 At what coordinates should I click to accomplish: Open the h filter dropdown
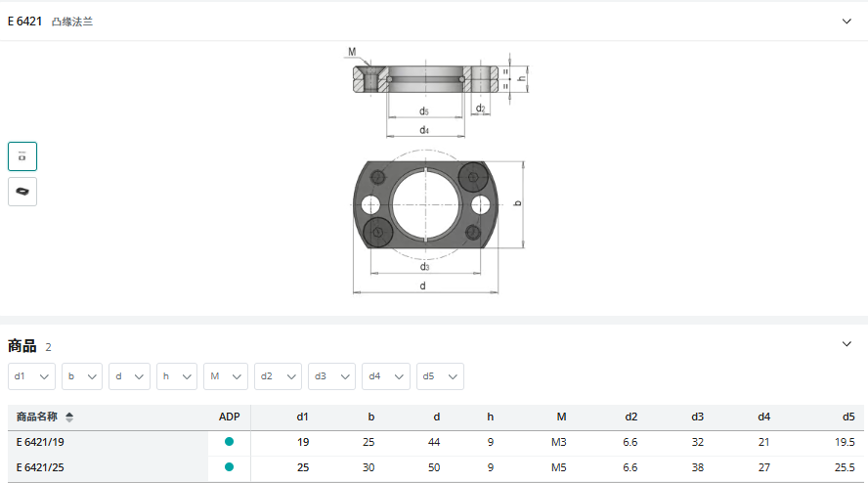click(177, 376)
